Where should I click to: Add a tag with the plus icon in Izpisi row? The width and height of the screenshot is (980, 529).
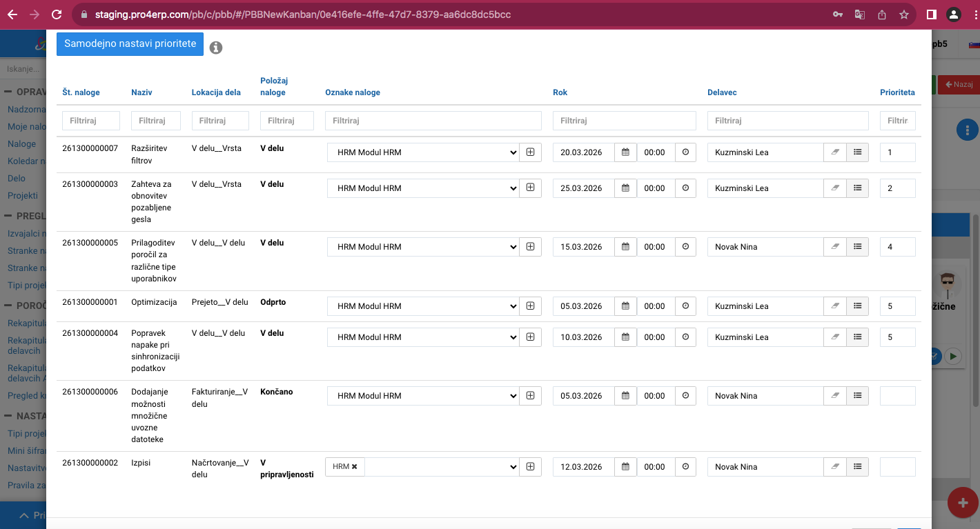pos(530,467)
